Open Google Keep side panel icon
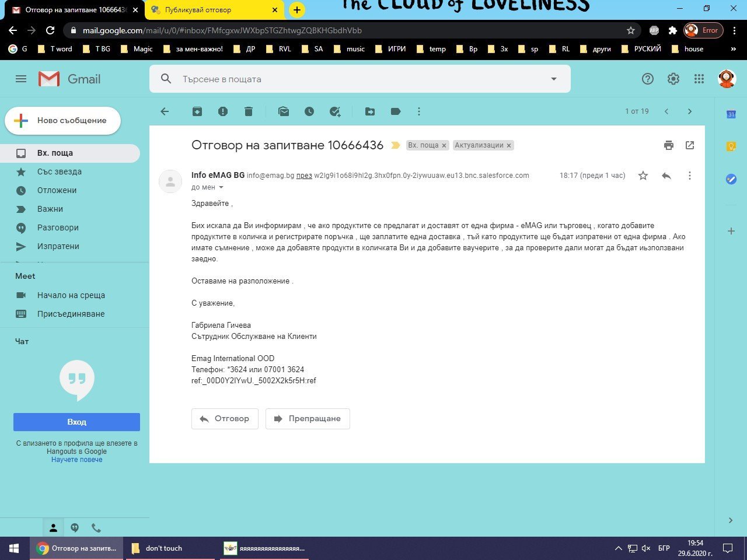This screenshot has width=747, height=560. [731, 147]
